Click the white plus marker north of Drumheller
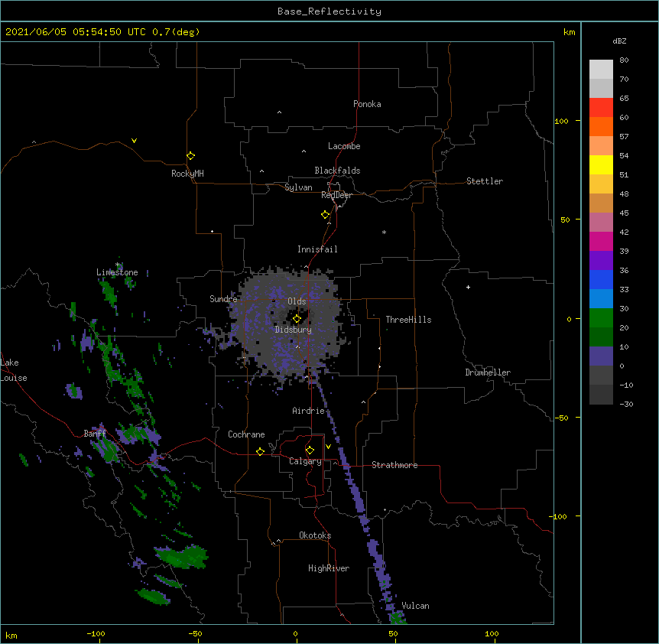This screenshot has width=659, height=644. click(468, 287)
